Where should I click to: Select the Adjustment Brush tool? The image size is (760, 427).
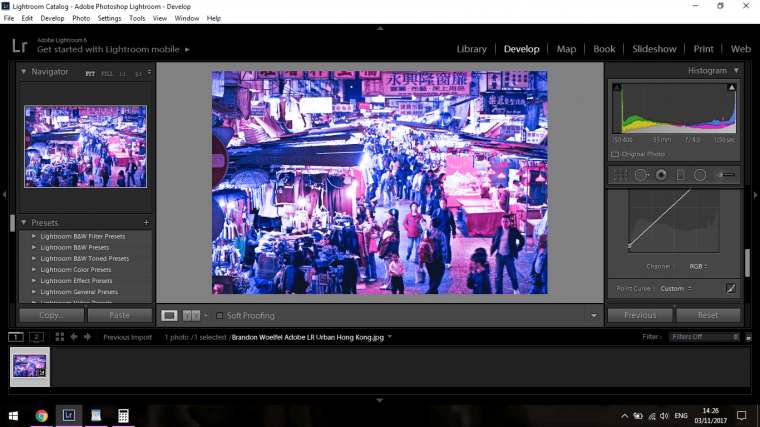point(725,175)
